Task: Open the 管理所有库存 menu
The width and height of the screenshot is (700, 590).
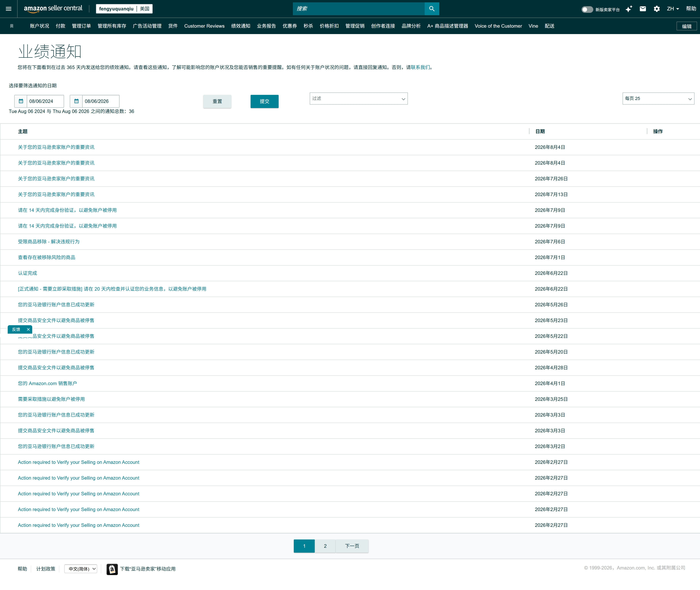Action: click(x=112, y=26)
